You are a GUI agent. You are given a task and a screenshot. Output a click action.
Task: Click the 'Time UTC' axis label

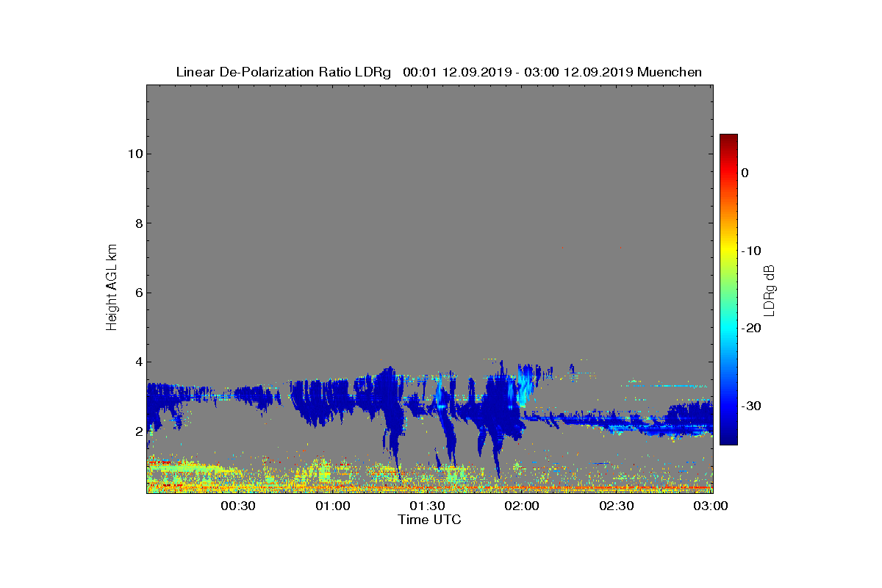click(430, 520)
